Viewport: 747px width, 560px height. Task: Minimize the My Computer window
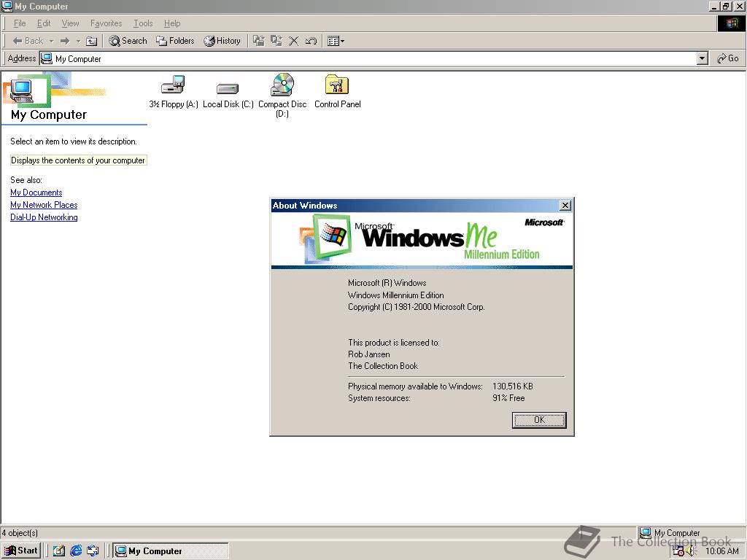[x=715, y=6]
